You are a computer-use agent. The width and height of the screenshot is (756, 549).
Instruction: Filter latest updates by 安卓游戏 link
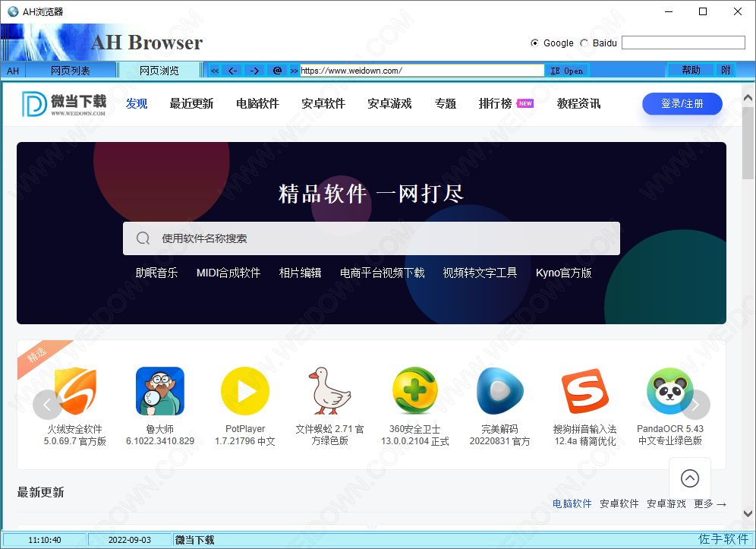tap(666, 503)
